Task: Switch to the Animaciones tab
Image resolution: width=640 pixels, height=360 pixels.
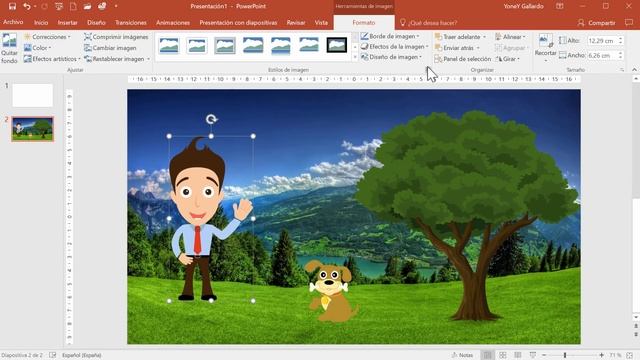Action: tap(173, 22)
